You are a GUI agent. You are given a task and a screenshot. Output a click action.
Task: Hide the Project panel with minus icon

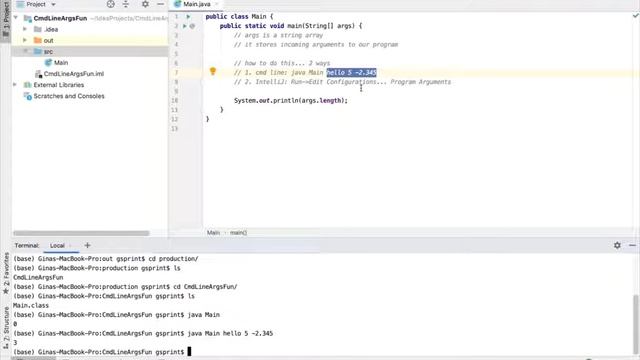(160, 4)
